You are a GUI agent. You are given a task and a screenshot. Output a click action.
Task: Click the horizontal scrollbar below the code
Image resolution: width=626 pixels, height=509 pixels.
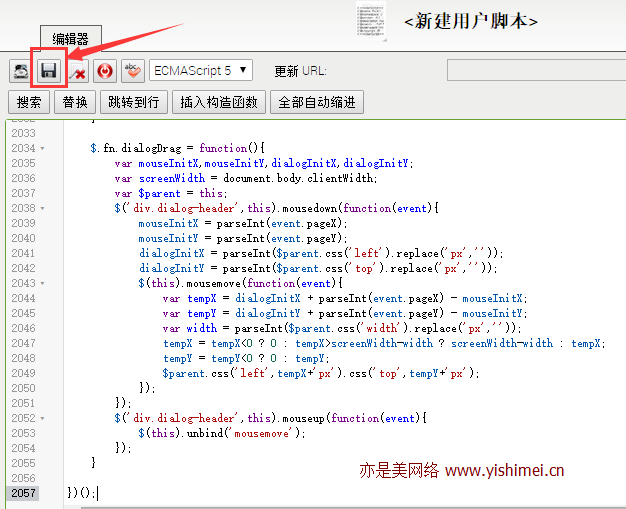click(353, 507)
